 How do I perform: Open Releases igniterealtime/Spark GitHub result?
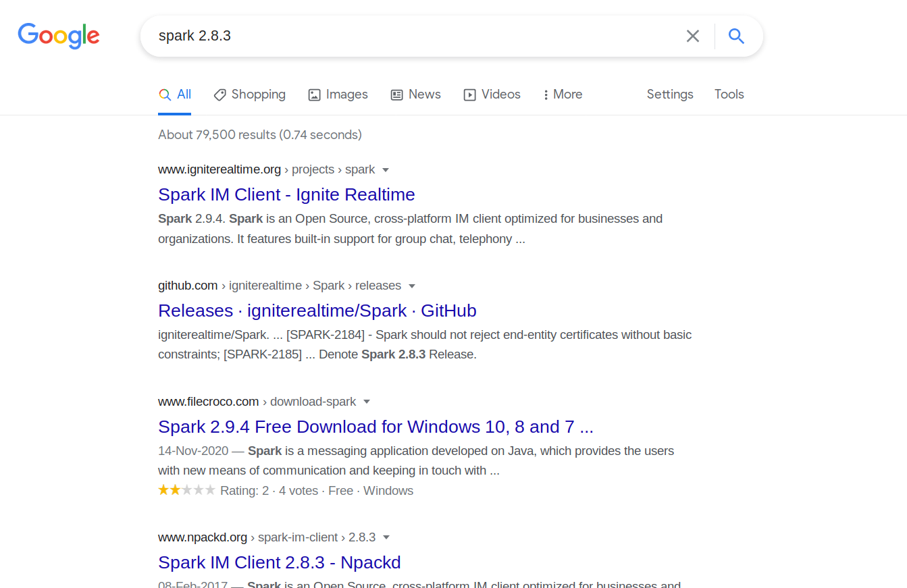coord(317,311)
